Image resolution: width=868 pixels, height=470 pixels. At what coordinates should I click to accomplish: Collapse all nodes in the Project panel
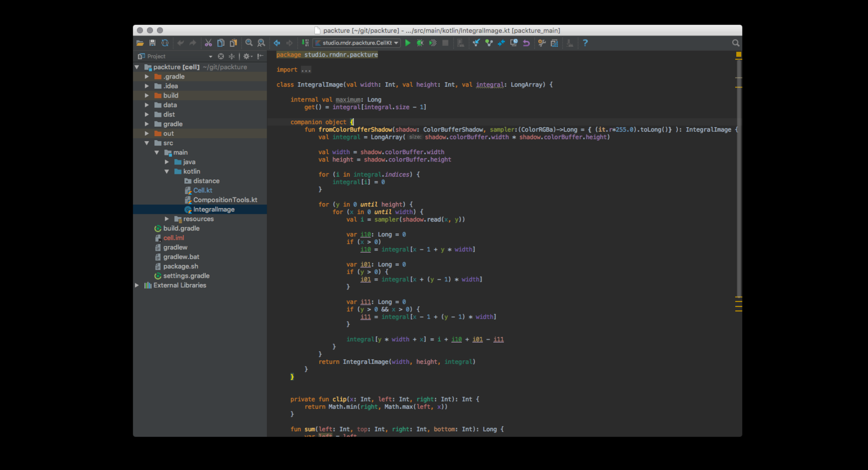point(231,56)
